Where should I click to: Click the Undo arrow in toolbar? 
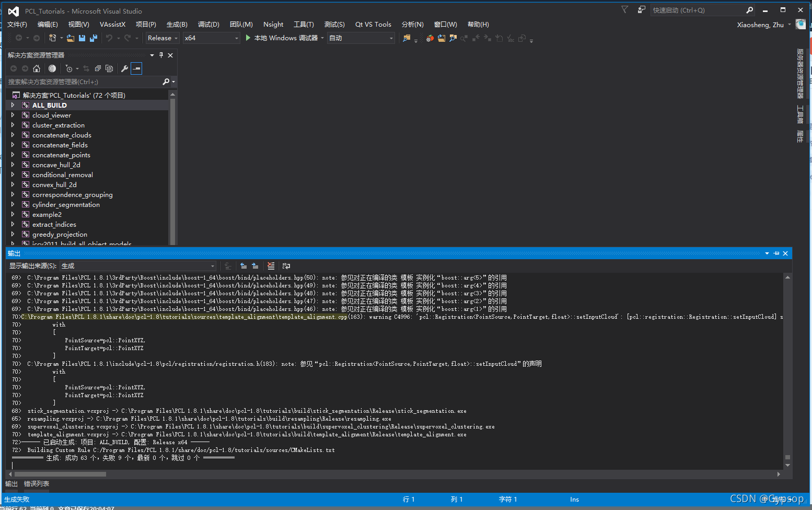109,38
